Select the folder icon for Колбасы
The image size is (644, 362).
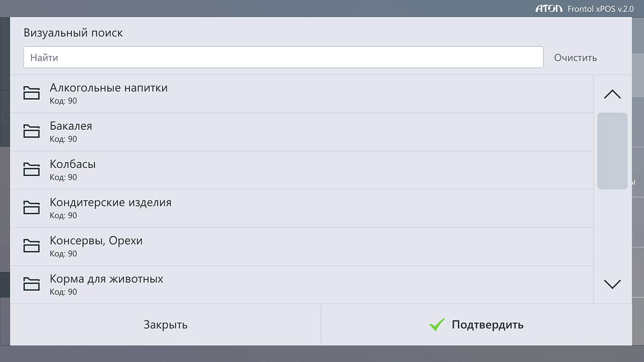32,169
